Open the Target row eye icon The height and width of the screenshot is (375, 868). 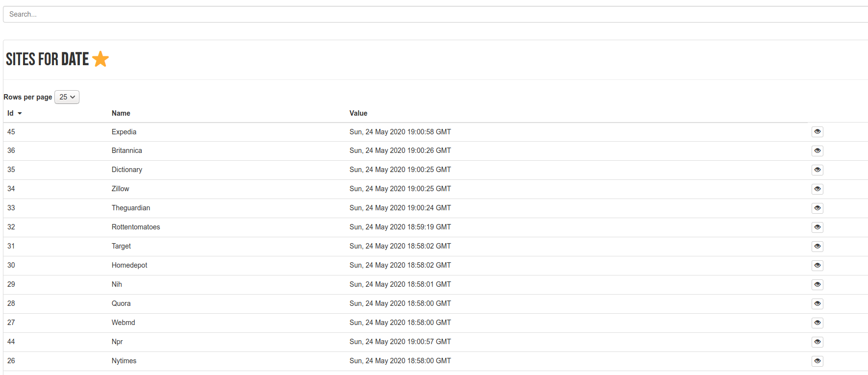click(x=817, y=247)
